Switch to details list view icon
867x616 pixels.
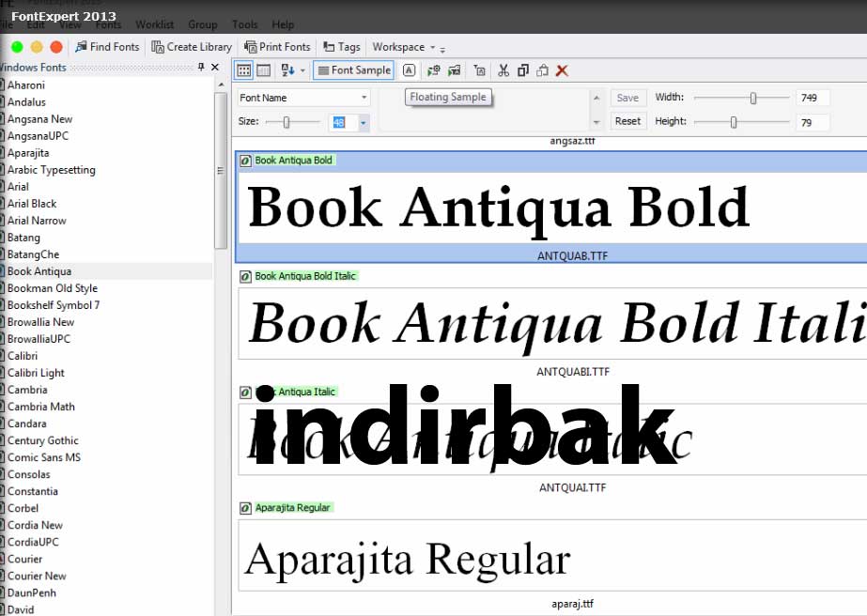[x=264, y=70]
